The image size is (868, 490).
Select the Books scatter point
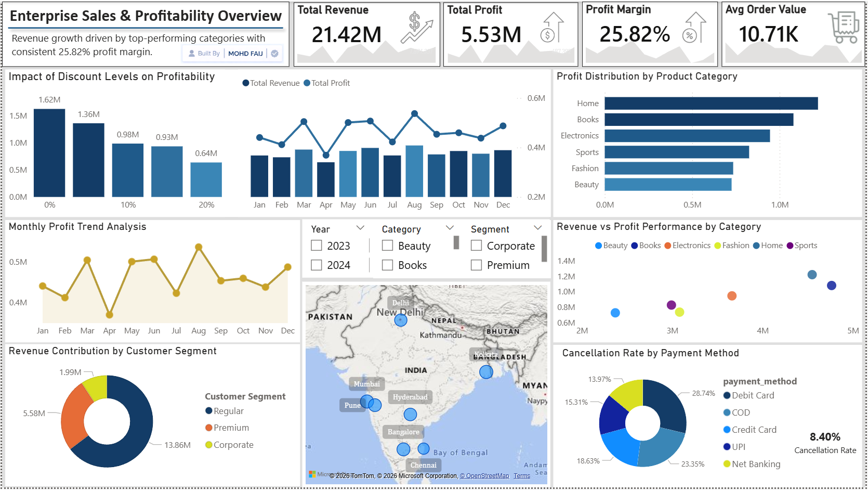pyautogui.click(x=832, y=286)
